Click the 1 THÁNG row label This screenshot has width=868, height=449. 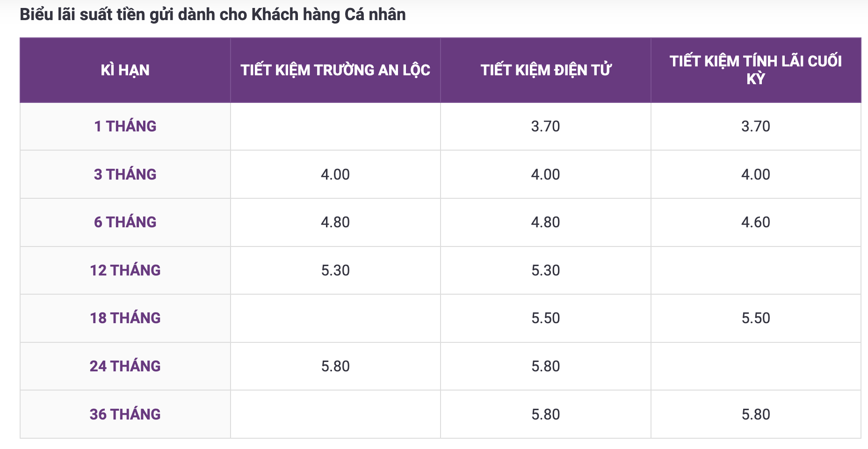tap(125, 126)
